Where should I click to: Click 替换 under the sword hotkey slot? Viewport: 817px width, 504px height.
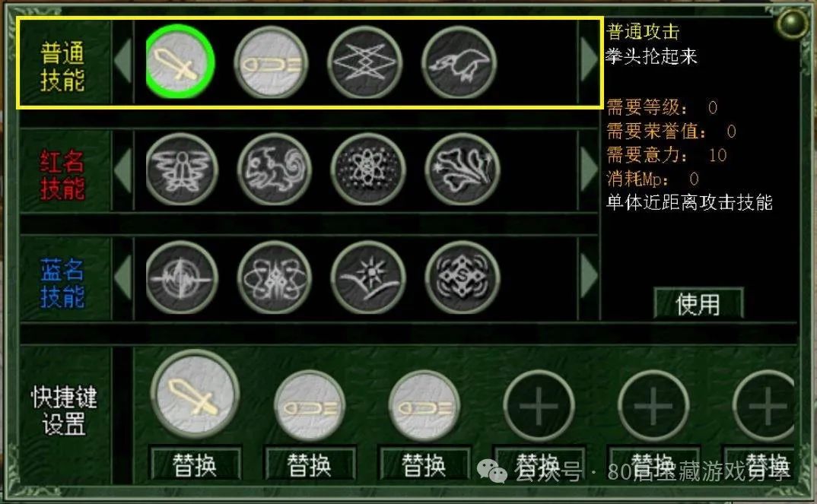pyautogui.click(x=195, y=464)
